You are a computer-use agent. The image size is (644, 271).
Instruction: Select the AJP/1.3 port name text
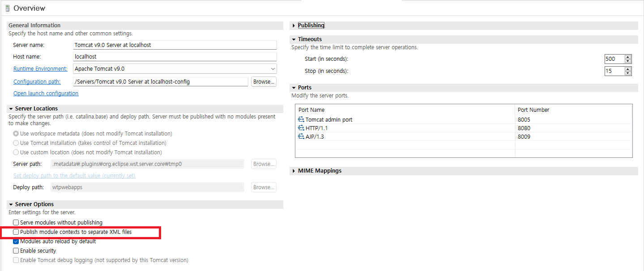pyautogui.click(x=315, y=136)
